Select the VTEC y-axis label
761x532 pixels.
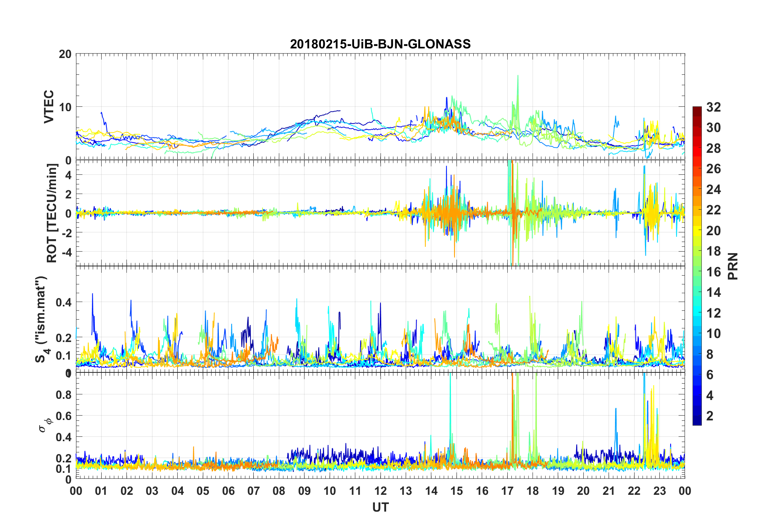(49, 107)
